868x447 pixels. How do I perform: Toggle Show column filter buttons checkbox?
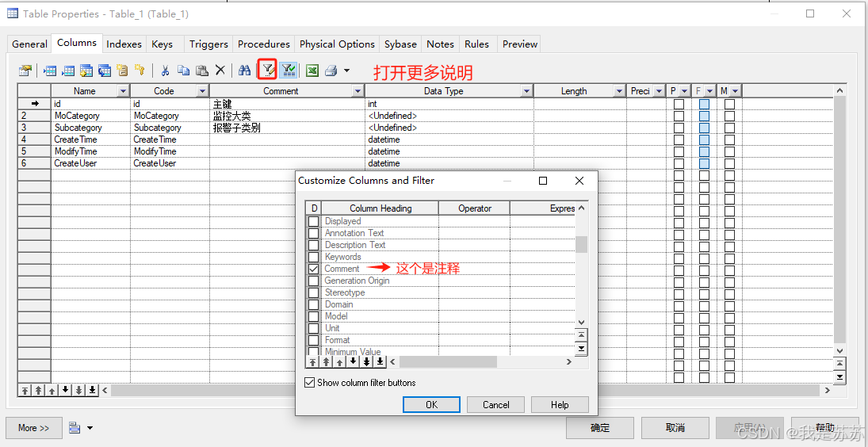coord(309,382)
